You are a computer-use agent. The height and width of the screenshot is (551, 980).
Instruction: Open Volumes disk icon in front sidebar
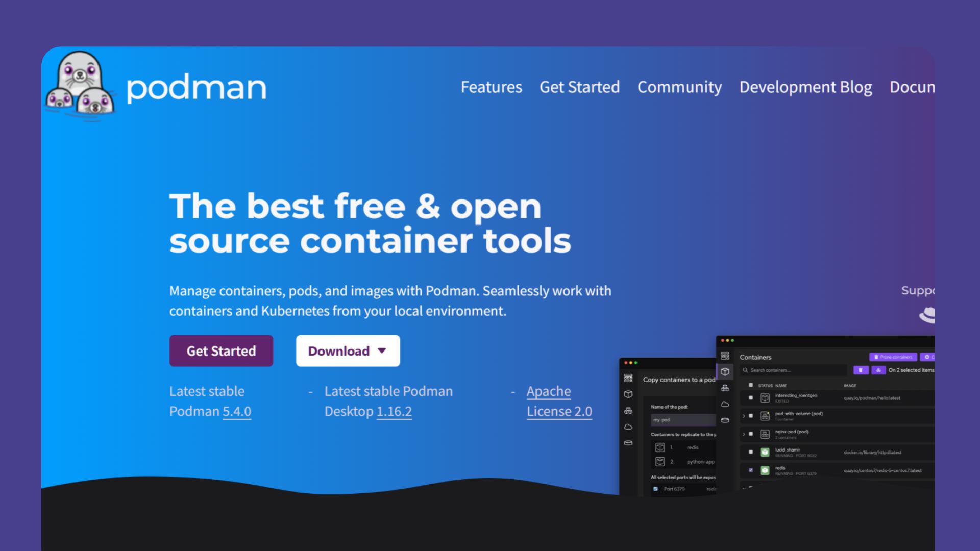pyautogui.click(x=725, y=420)
